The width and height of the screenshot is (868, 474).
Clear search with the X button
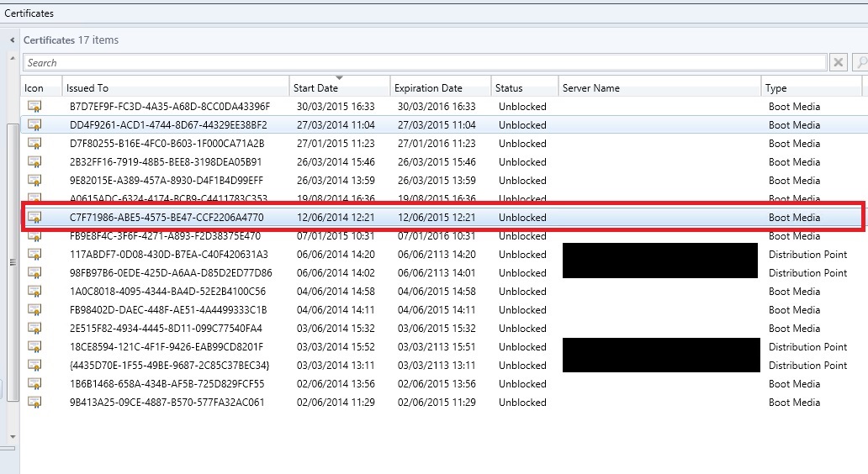pyautogui.click(x=839, y=63)
